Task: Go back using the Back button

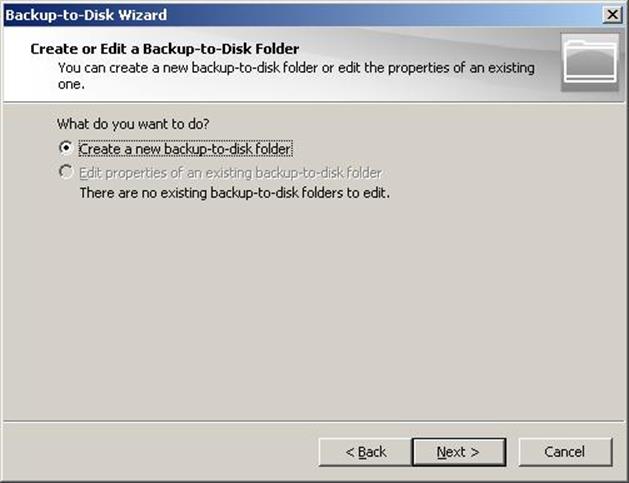Action: 365,452
